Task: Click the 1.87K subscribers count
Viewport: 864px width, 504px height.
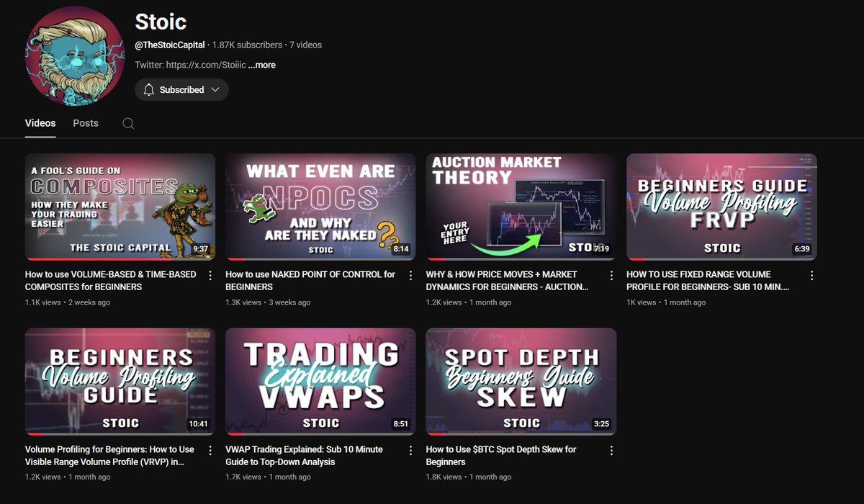Action: coord(247,45)
